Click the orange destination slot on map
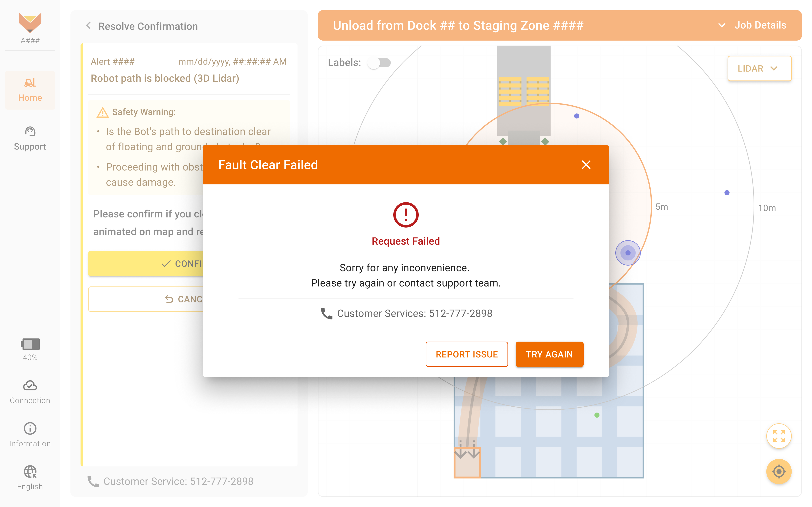Screen dimensions: 812x507 pos(467,462)
